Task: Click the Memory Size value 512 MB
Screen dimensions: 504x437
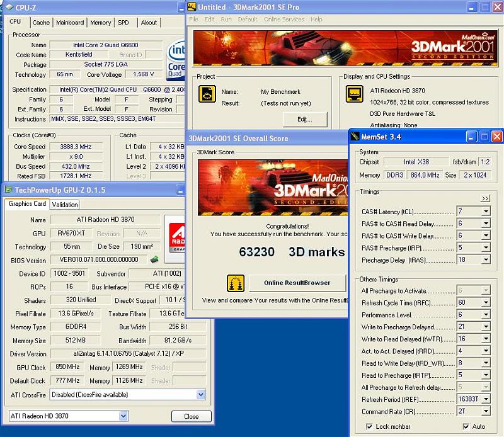Action: (76, 340)
